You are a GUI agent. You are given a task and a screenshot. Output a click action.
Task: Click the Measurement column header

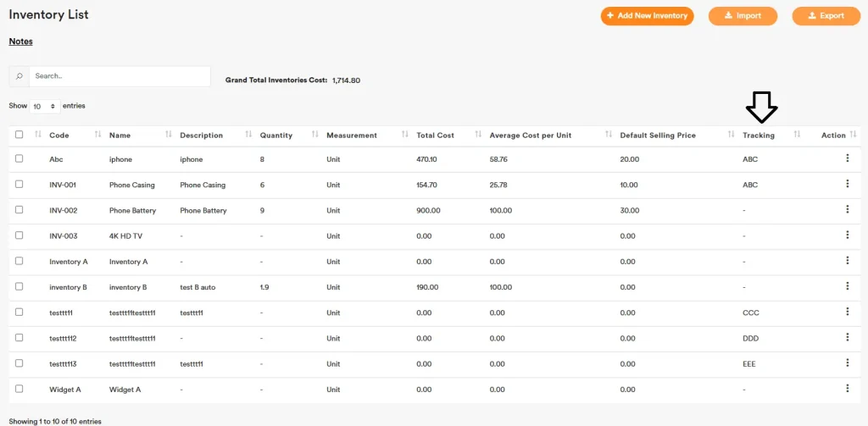pyautogui.click(x=351, y=136)
